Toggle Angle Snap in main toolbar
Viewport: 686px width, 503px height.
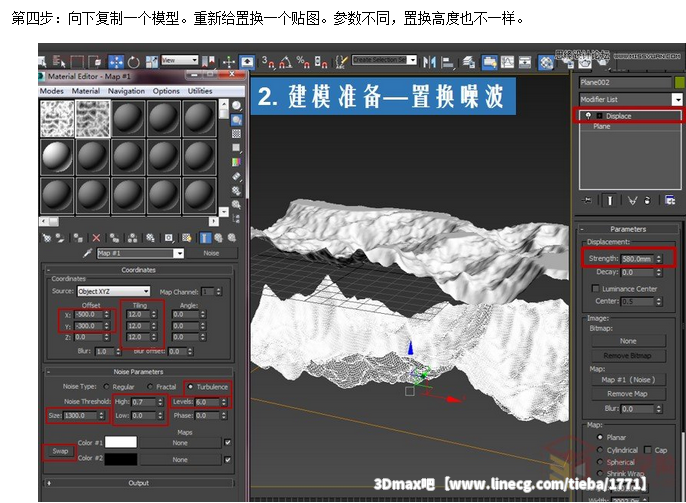point(285,62)
